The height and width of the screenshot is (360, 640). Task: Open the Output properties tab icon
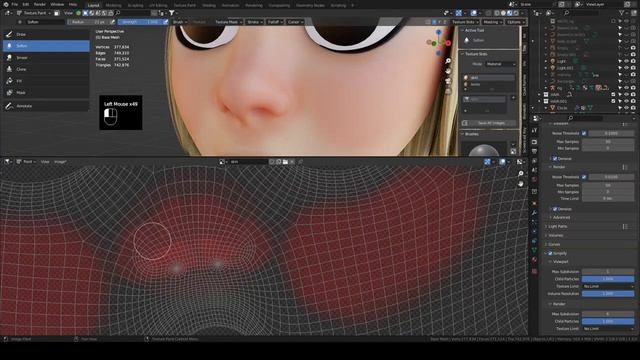(534, 151)
